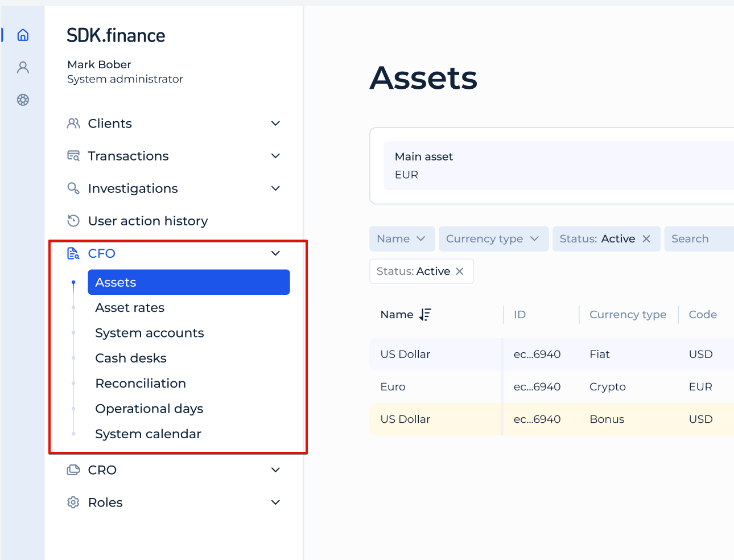Open the Name filter dropdown
The image size is (734, 560).
[x=402, y=238]
